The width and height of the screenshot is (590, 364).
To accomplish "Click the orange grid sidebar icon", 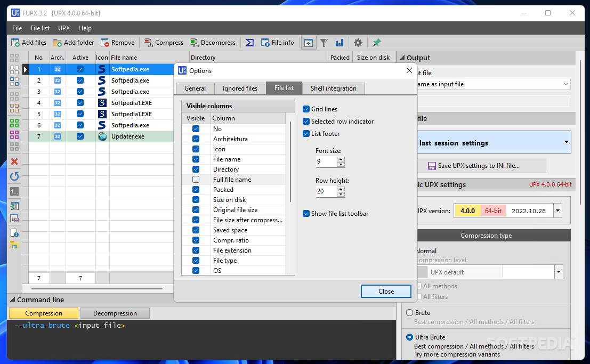I will pyautogui.click(x=14, y=108).
